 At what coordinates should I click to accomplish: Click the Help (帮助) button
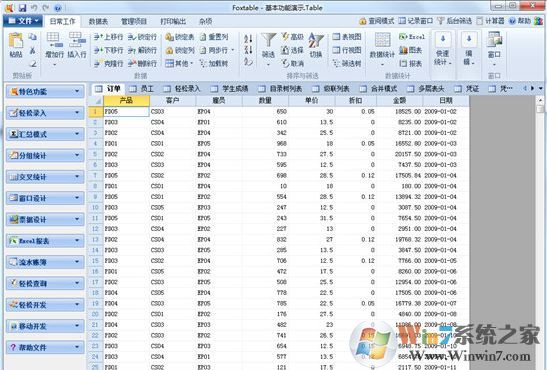click(520, 21)
